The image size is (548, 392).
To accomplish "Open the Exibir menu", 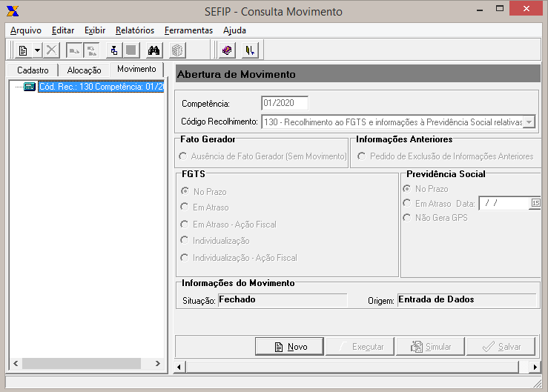I will click(x=95, y=30).
